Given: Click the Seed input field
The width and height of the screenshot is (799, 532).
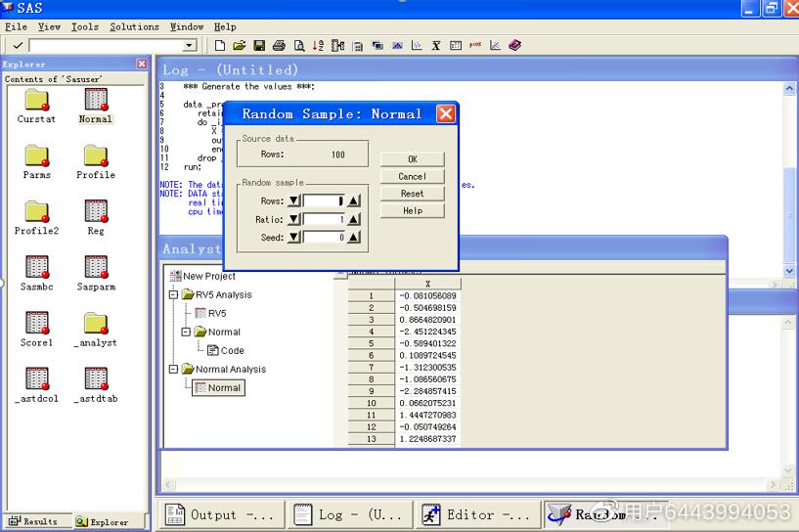Looking at the screenshot, I should click(x=325, y=238).
